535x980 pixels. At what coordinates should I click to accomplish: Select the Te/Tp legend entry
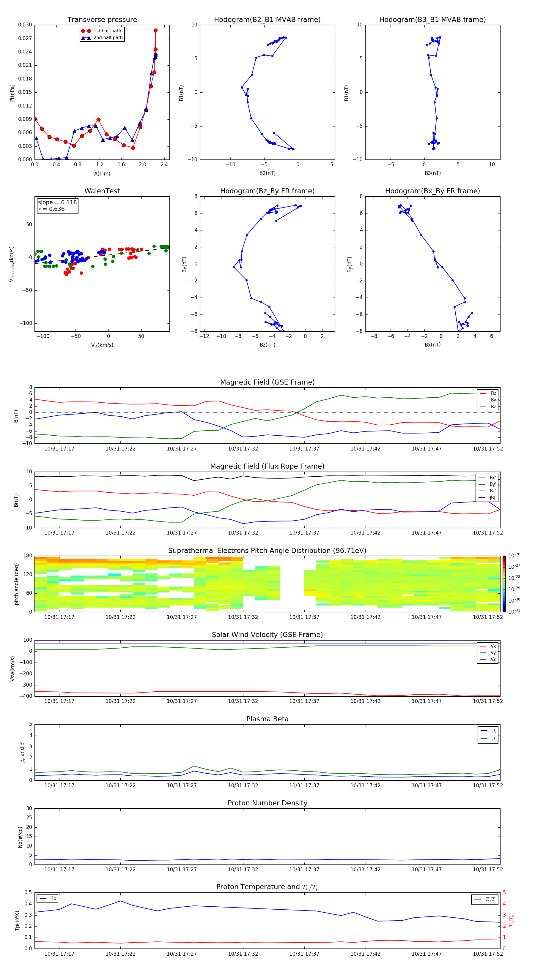(x=485, y=899)
